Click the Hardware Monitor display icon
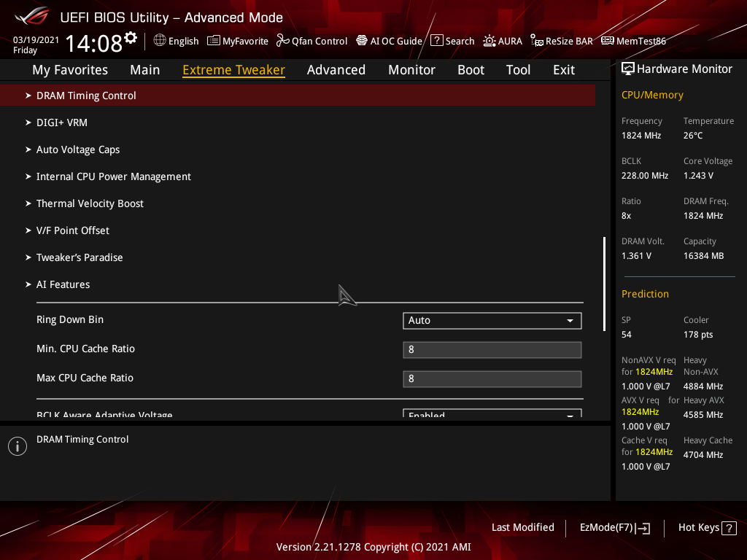Image resolution: width=747 pixels, height=560 pixels. pos(628,69)
